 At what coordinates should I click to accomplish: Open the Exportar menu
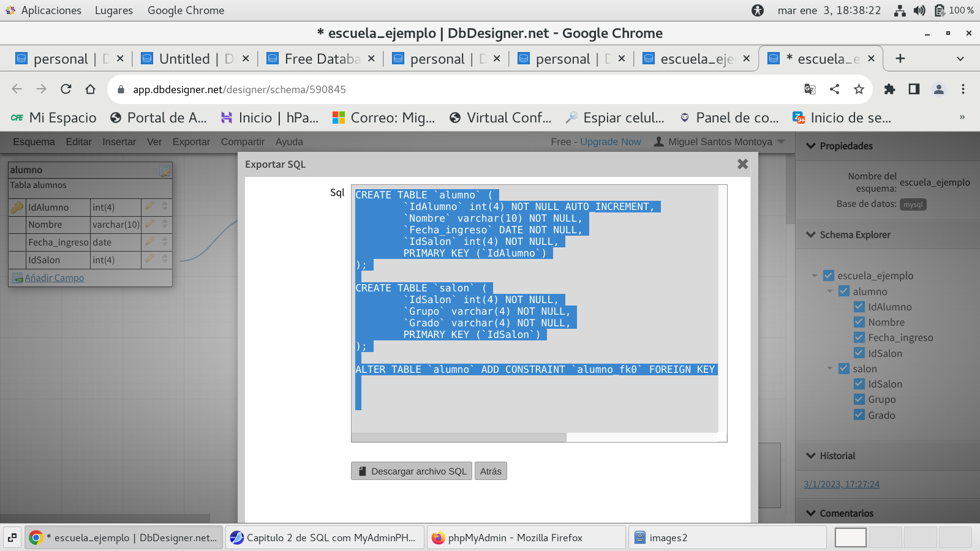pyautogui.click(x=191, y=142)
